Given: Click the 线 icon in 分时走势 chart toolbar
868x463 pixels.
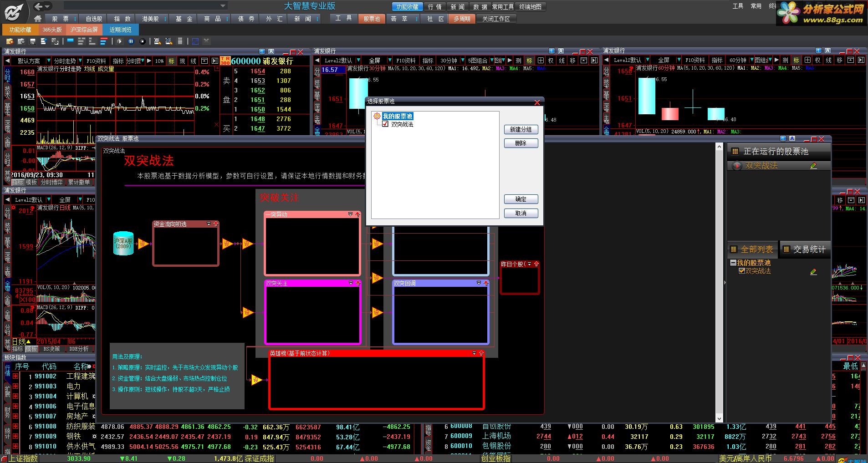Looking at the screenshot, I should 194,61.
